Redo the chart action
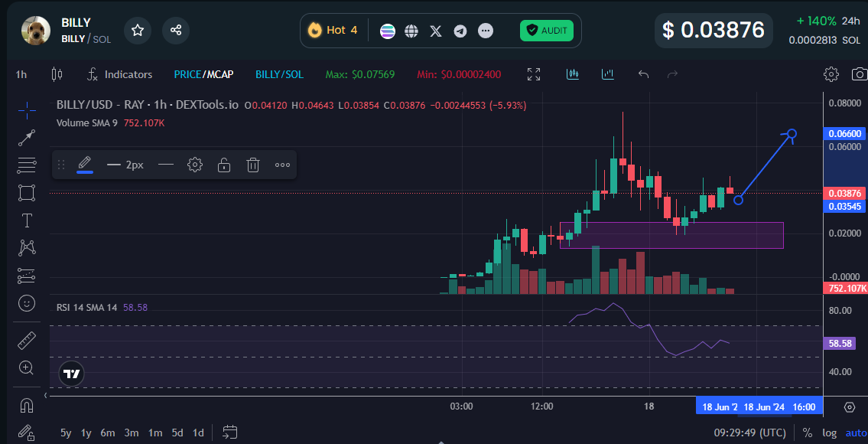Screen dimensions: 868x444 coord(672,73)
